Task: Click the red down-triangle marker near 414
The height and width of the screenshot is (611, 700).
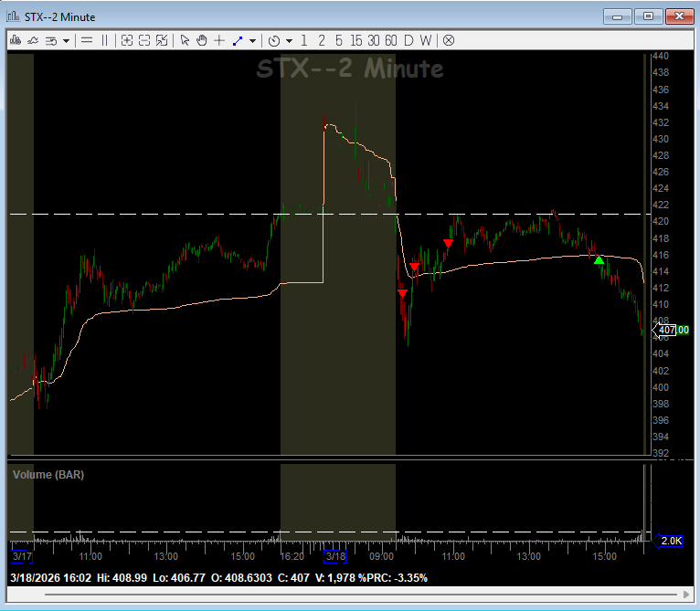Action: pos(414,267)
